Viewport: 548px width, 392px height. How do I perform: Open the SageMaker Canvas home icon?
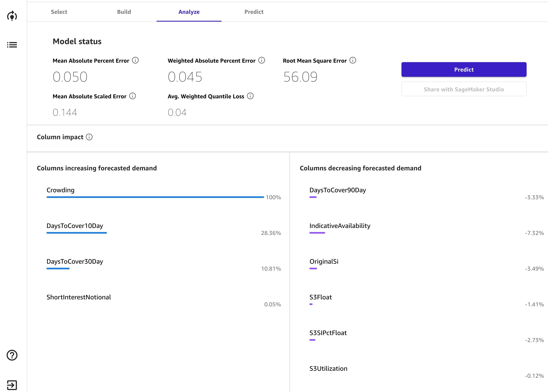pyautogui.click(x=12, y=16)
